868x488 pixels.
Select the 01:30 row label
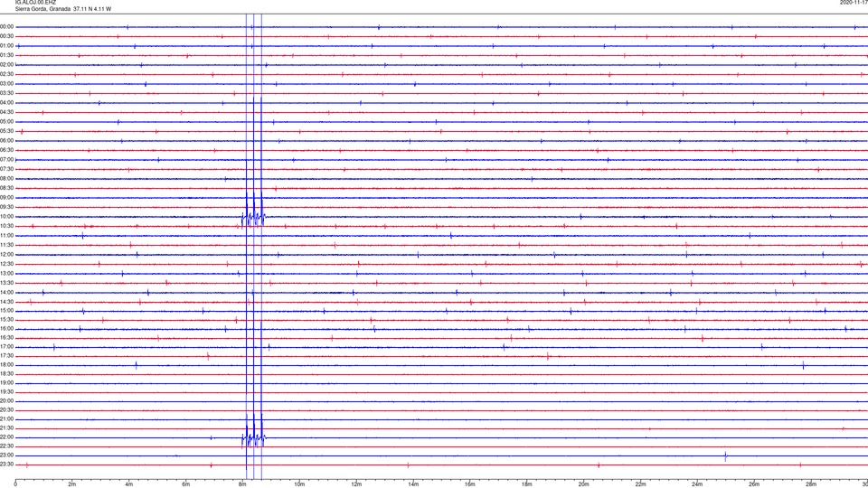point(6,55)
